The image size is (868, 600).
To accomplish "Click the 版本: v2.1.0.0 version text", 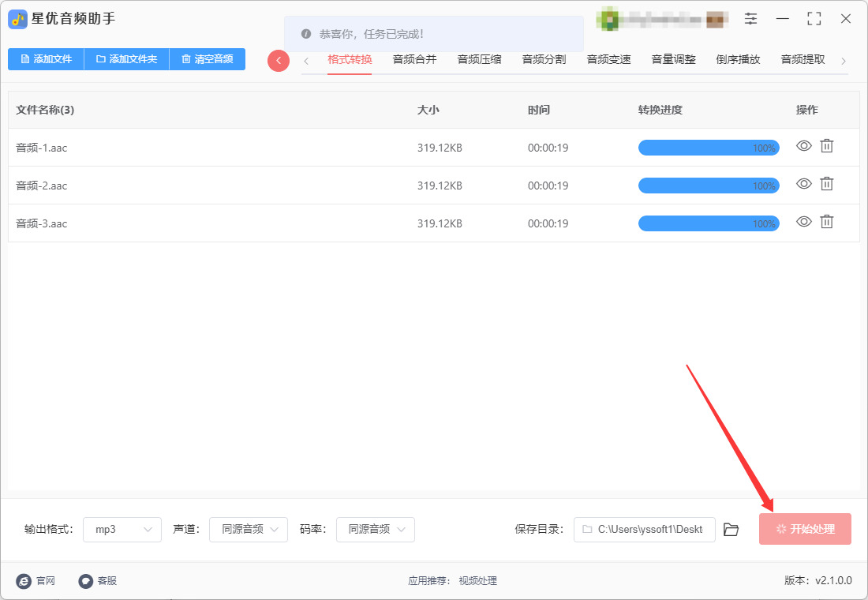I will (x=818, y=580).
